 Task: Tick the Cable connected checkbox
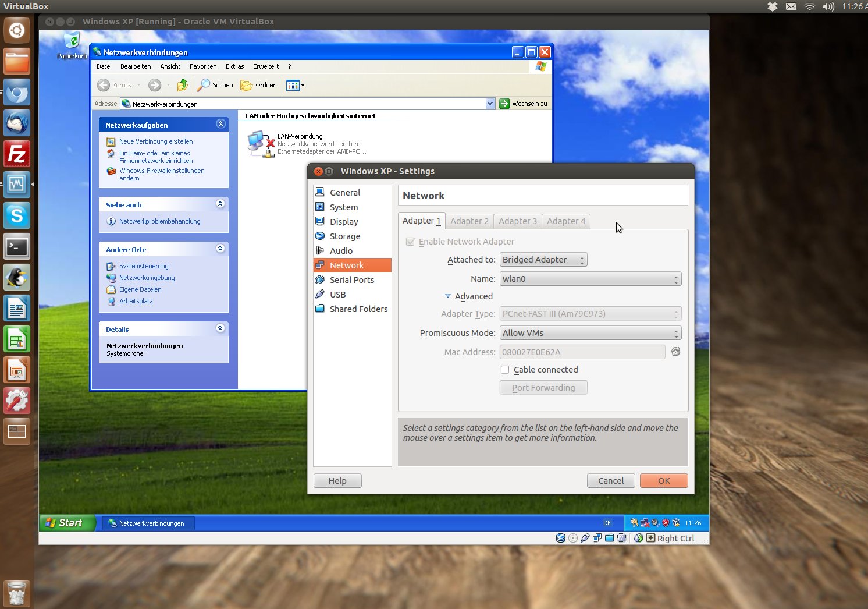click(x=505, y=370)
